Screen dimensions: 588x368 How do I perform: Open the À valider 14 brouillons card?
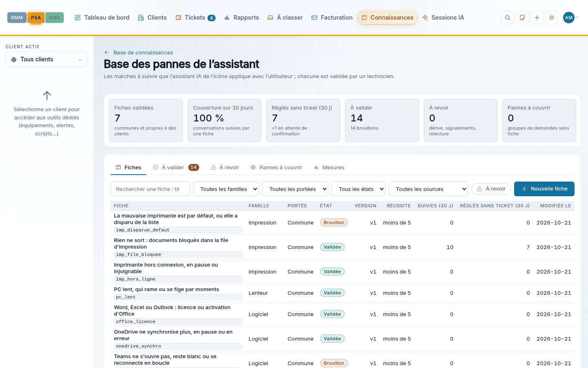coord(382,120)
